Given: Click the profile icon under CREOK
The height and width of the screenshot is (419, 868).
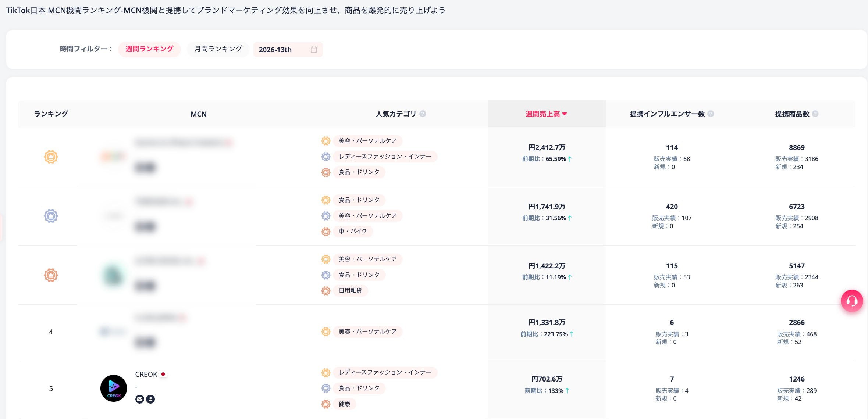Looking at the screenshot, I should [x=150, y=399].
